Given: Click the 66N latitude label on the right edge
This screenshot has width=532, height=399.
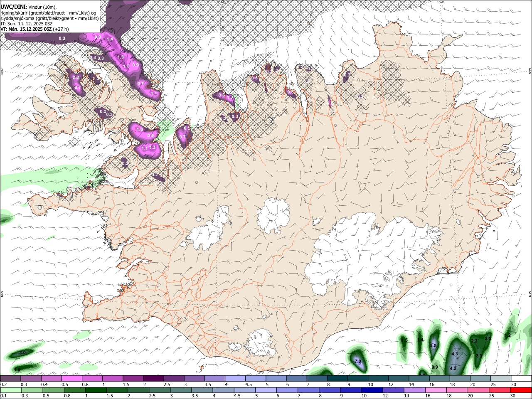Looking at the screenshot, I should click(530, 71).
